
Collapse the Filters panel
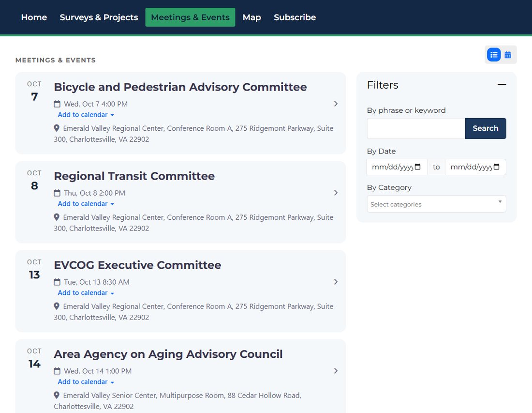(x=502, y=85)
